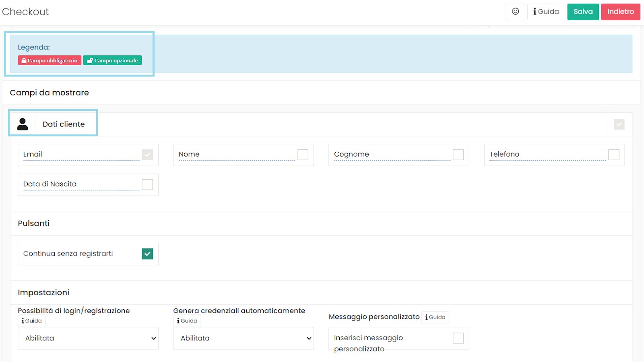The width and height of the screenshot is (644, 362).
Task: Tick the Telefono field checkbox
Action: pyautogui.click(x=613, y=155)
